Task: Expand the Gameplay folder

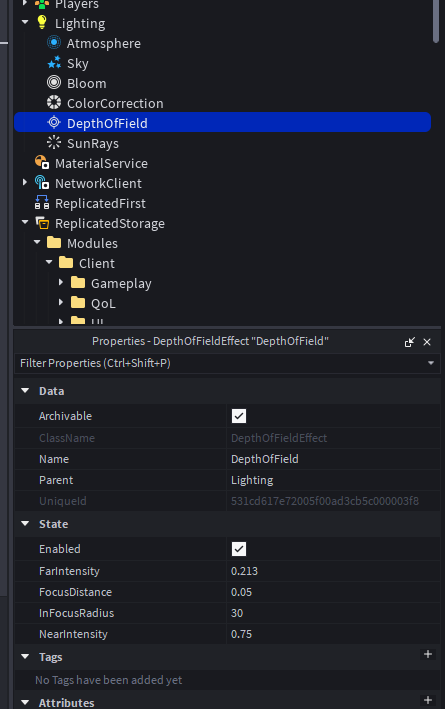Action: pyautogui.click(x=61, y=282)
